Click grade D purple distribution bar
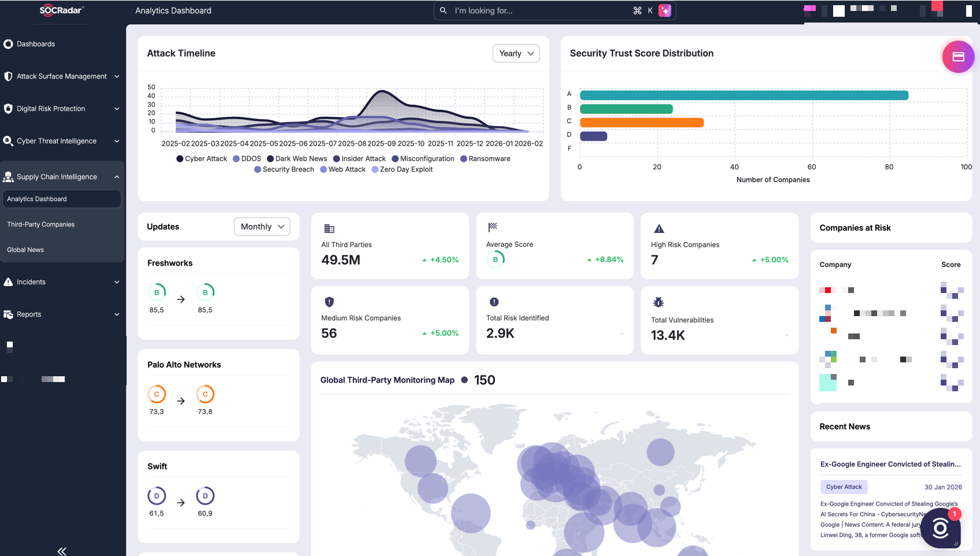The image size is (980, 556). pyautogui.click(x=594, y=136)
